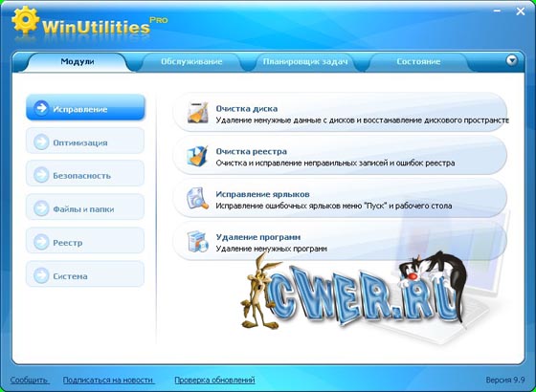Viewport: 536px width, 392px height.
Task: Switch to the Обслуживание tab
Action: point(191,62)
